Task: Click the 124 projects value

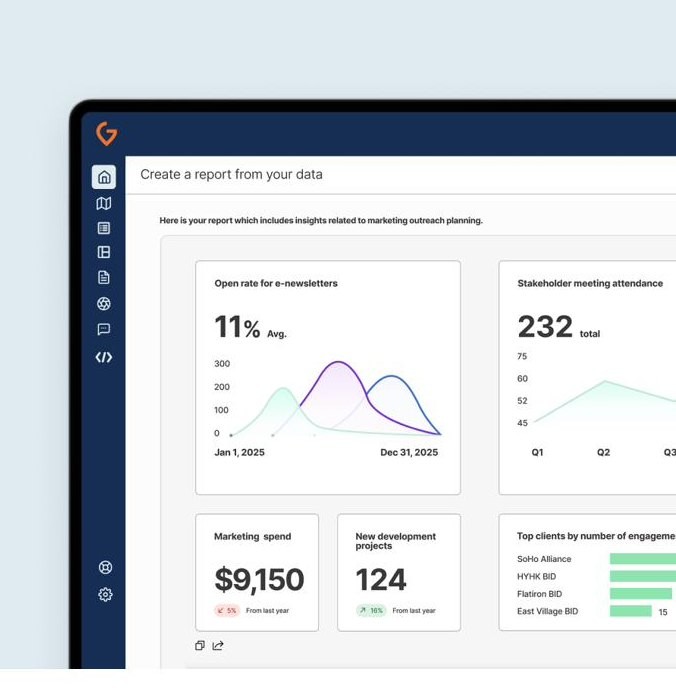Action: [381, 579]
